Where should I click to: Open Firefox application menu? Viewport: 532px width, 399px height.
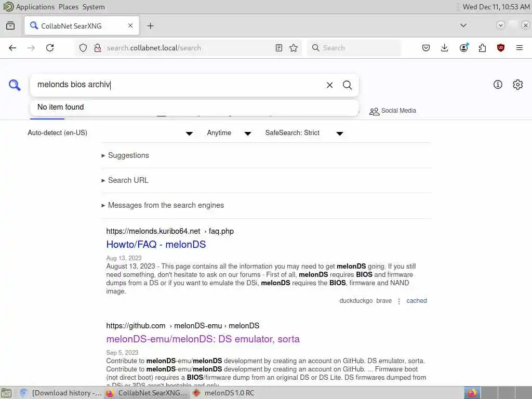coord(520,48)
